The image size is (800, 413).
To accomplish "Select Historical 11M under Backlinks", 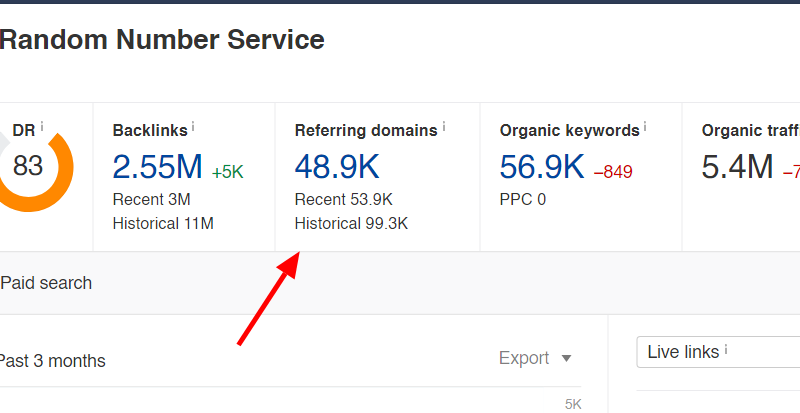I will click(163, 223).
